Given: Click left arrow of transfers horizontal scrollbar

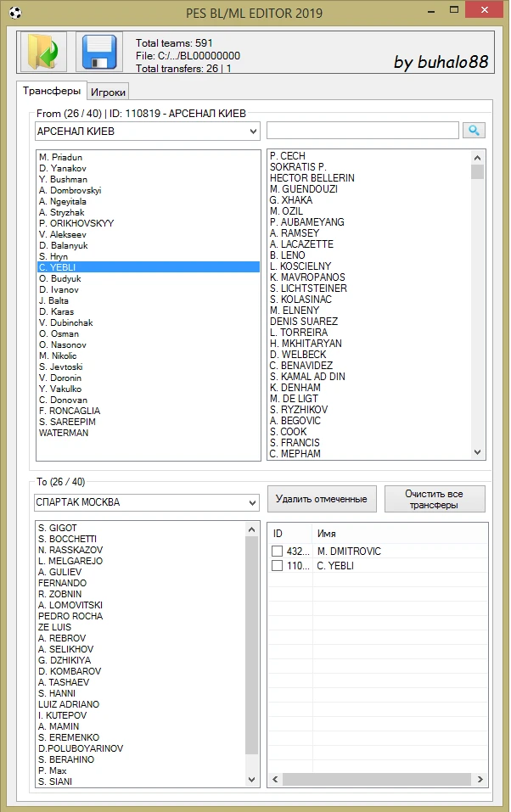Looking at the screenshot, I should 275,779.
